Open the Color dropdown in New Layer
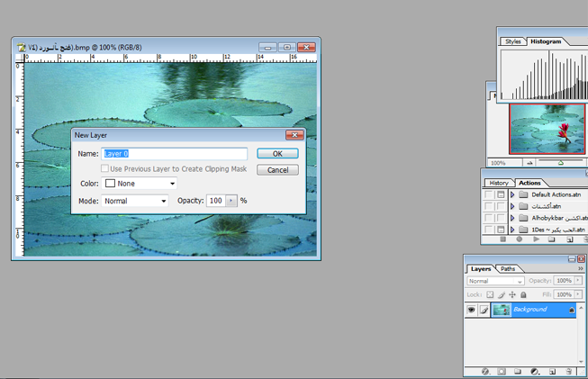 tap(140, 184)
